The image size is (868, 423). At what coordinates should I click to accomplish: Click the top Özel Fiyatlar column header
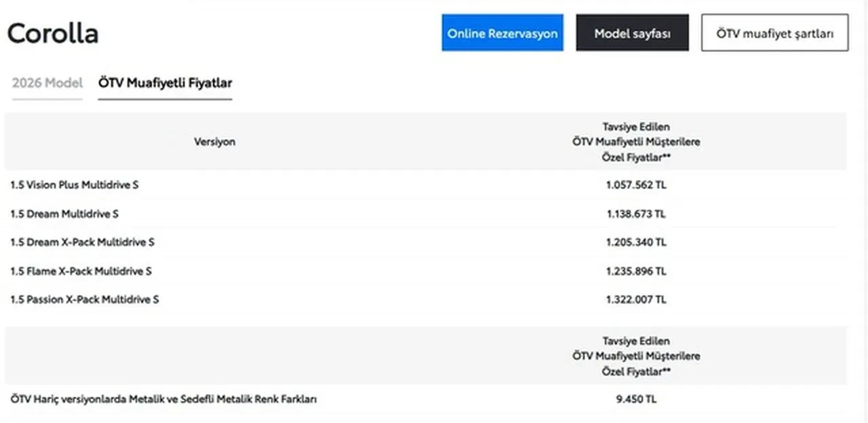point(636,142)
